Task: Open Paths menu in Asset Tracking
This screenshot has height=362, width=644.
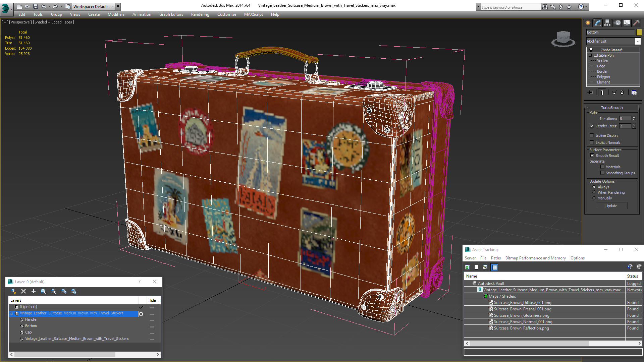Action: click(x=495, y=258)
